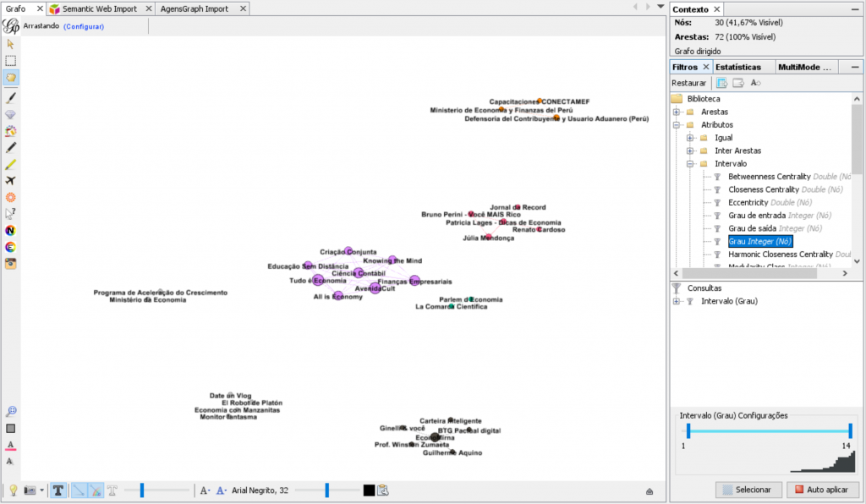Click the black label color swatch
Screen dimensions: 866x504
click(369, 490)
